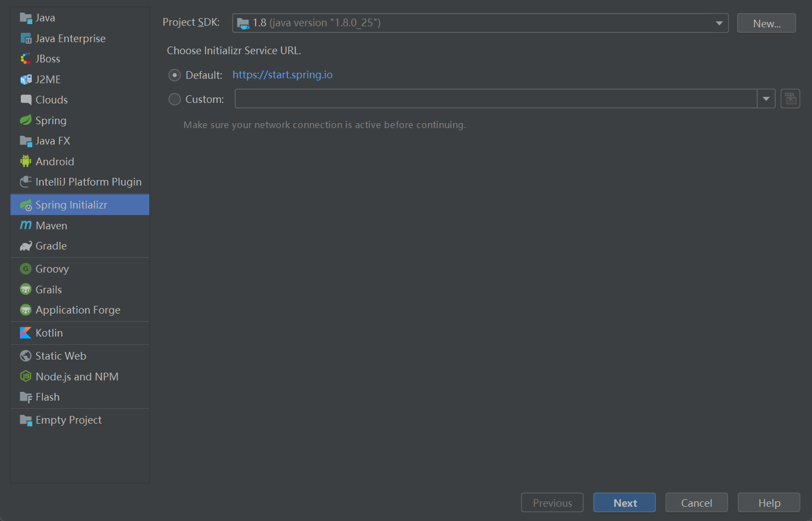
Task: Click the Node.js hexagon icon
Action: point(26,377)
